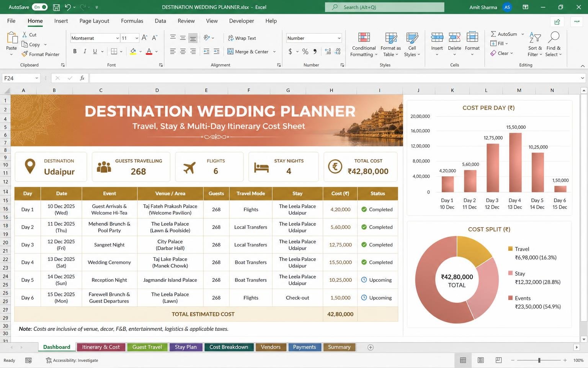Click the Format Painter brush
The height and width of the screenshot is (368, 588).
pyautogui.click(x=24, y=54)
